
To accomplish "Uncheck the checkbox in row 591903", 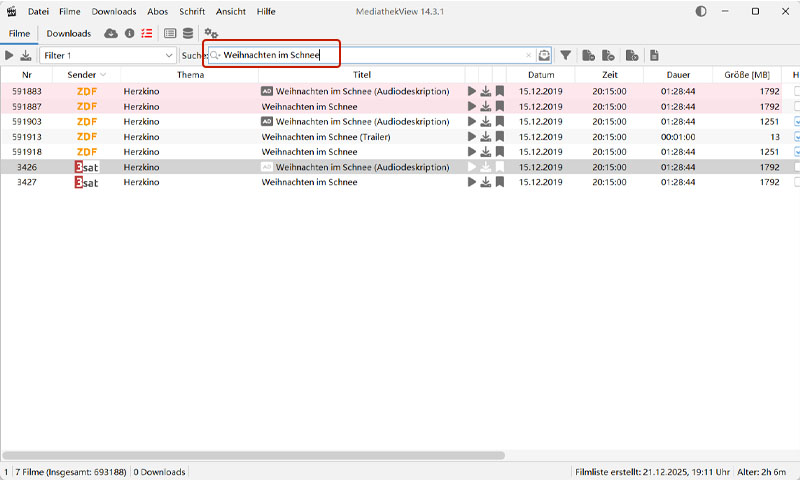I will point(796,122).
